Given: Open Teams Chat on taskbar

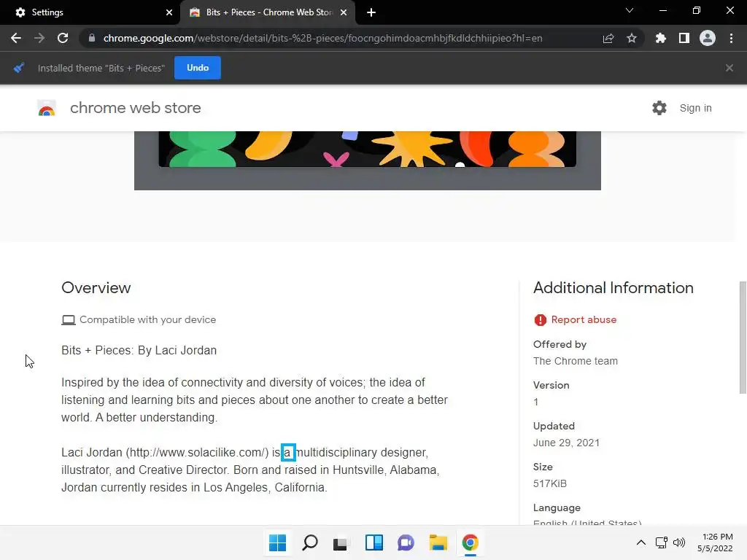Looking at the screenshot, I should pos(406,542).
